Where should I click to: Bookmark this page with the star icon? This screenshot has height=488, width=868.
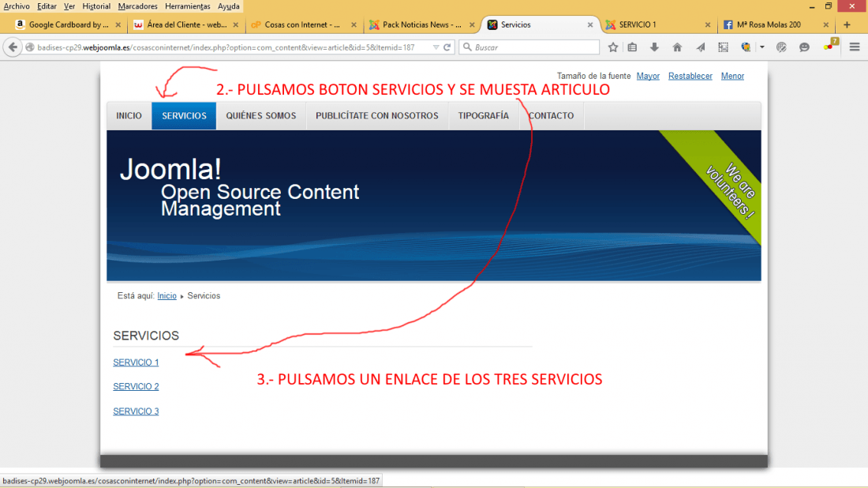[x=613, y=47]
